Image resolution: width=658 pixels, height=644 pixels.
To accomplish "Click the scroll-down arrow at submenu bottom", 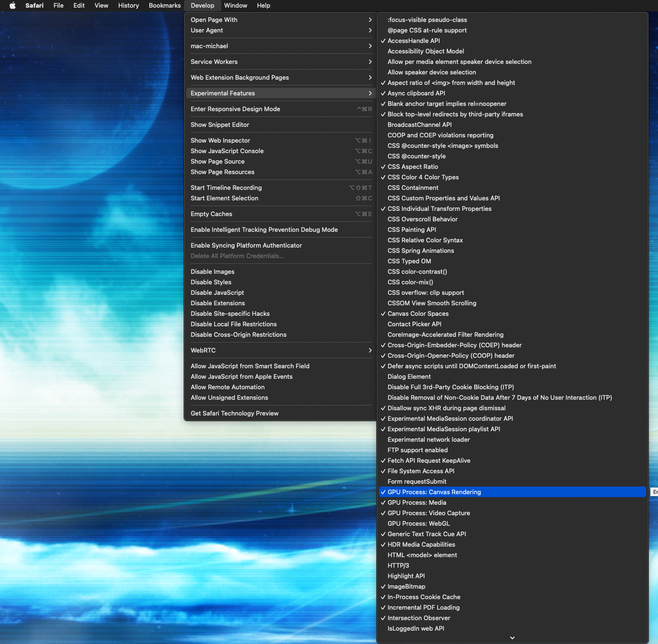I will (513, 638).
